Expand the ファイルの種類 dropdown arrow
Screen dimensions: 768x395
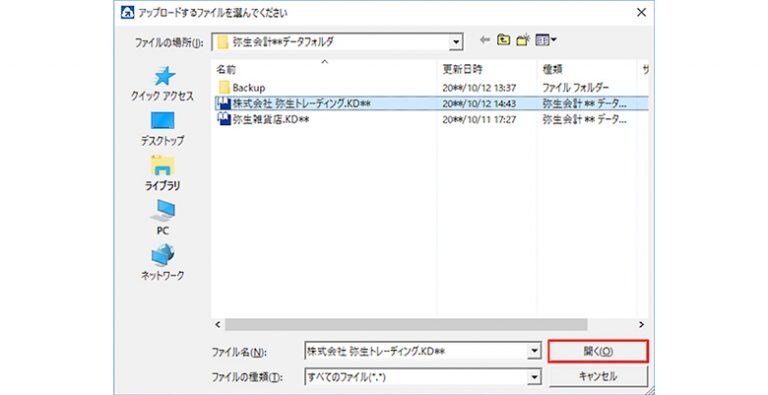pyautogui.click(x=534, y=377)
